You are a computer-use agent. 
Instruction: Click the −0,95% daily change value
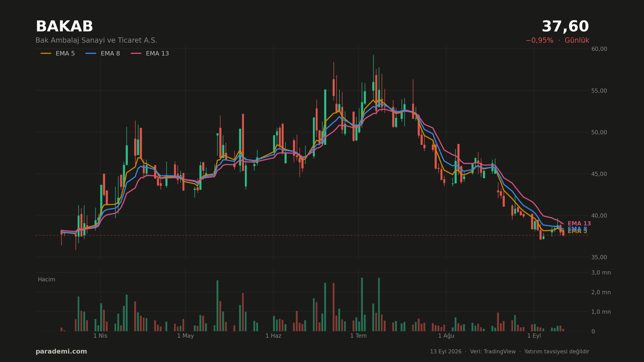(539, 40)
